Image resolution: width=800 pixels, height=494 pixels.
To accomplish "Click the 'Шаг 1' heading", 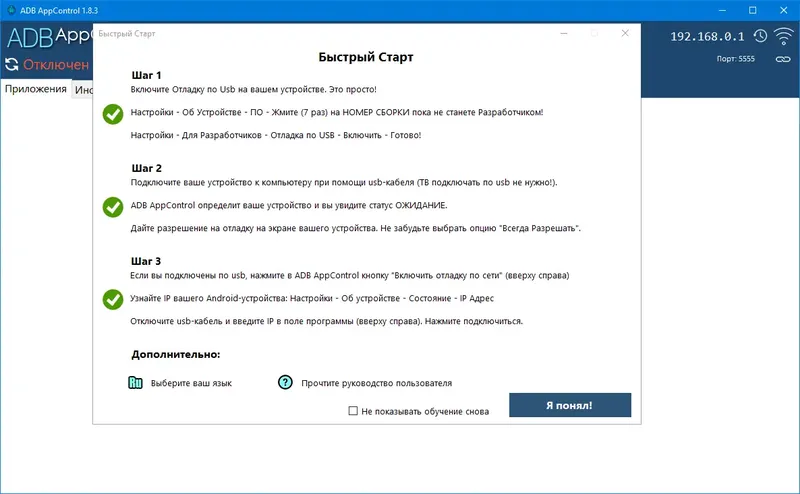I will coord(146,76).
